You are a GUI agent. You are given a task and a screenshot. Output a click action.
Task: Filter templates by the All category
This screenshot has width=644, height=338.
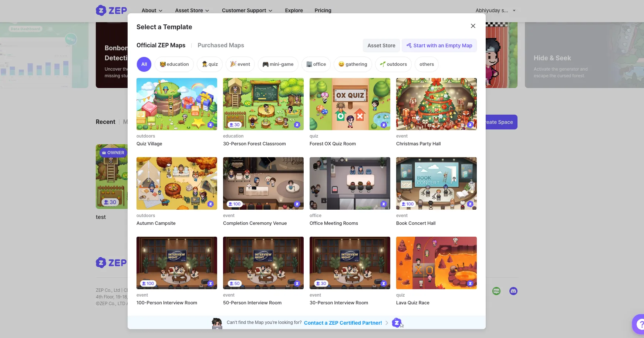click(144, 64)
